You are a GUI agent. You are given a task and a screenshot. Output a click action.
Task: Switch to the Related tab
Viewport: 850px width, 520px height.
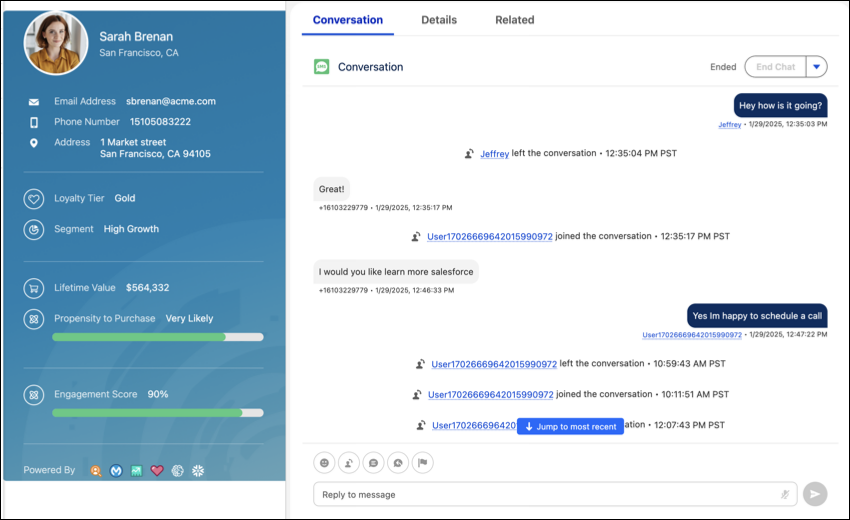pos(514,20)
